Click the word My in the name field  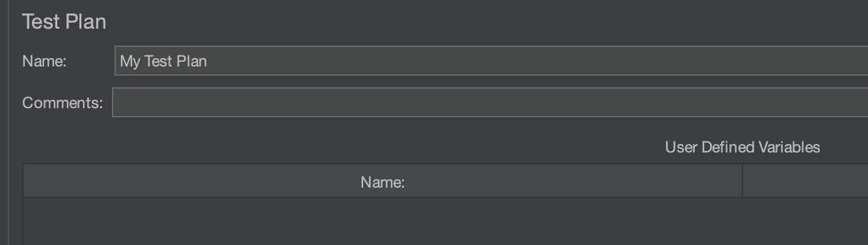(x=129, y=62)
